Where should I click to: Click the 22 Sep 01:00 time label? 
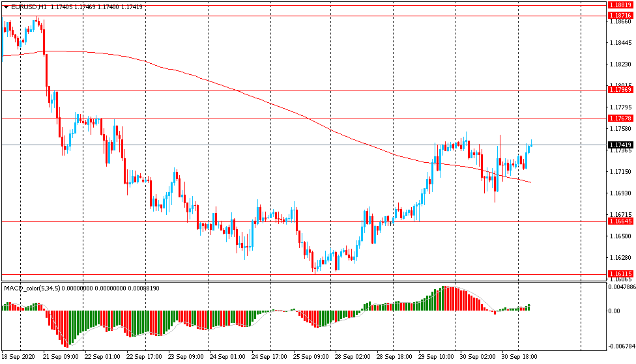pos(102,357)
